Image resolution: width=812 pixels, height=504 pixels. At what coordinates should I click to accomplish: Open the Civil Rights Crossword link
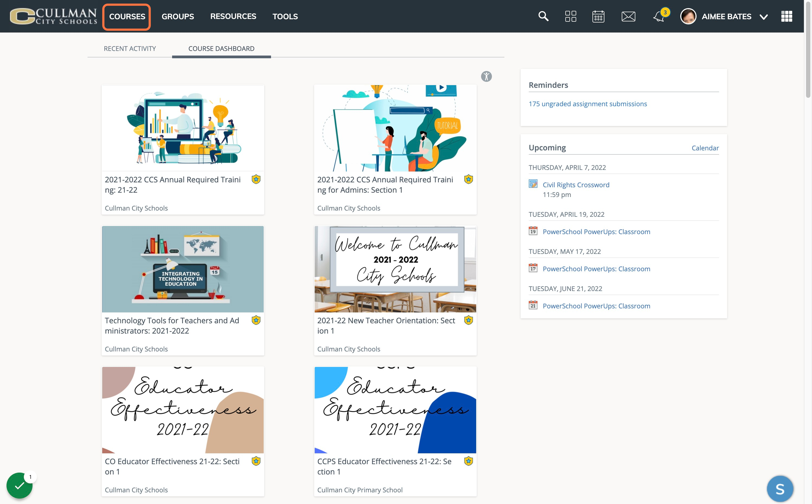576,185
